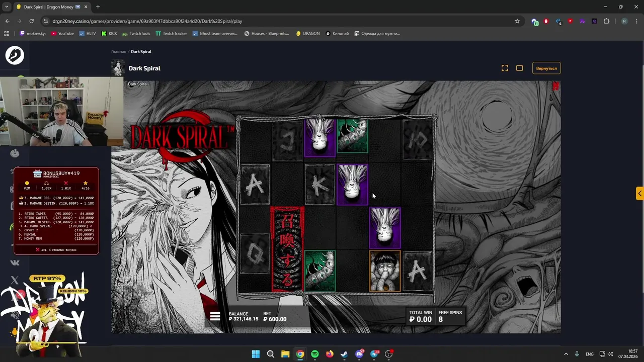Open the apps grid in bookmarks bar
This screenshot has height=362, width=644.
[7, 34]
